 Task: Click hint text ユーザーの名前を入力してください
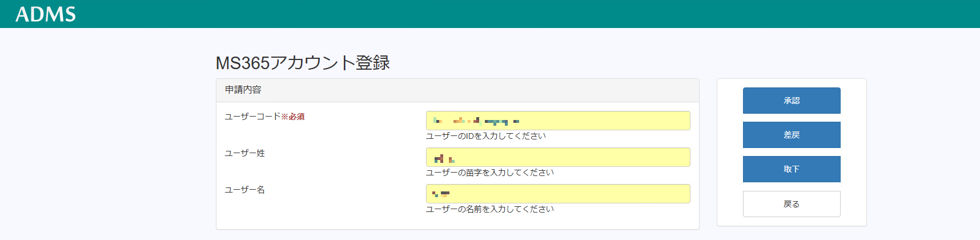tap(490, 209)
